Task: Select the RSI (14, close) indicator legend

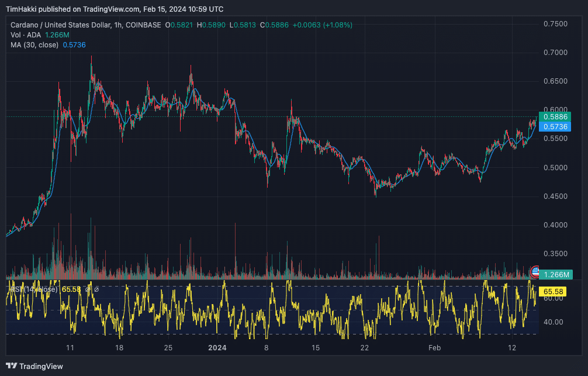Action: click(32, 289)
